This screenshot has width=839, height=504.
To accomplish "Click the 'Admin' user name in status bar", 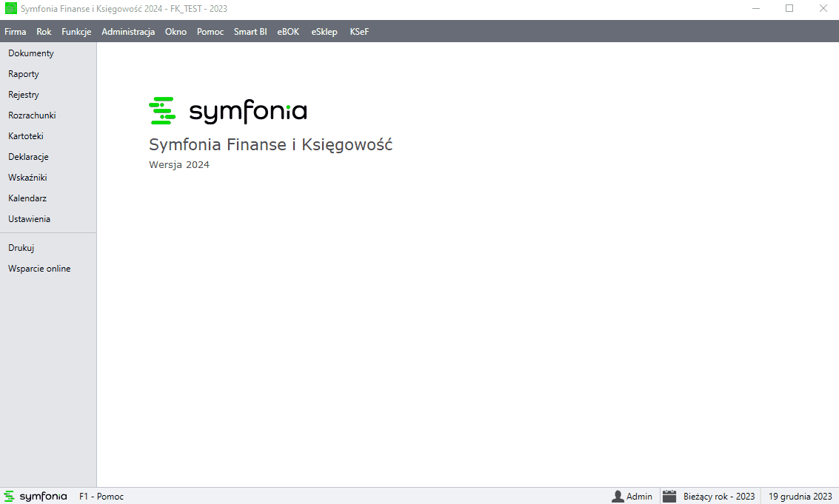I will (x=639, y=497).
